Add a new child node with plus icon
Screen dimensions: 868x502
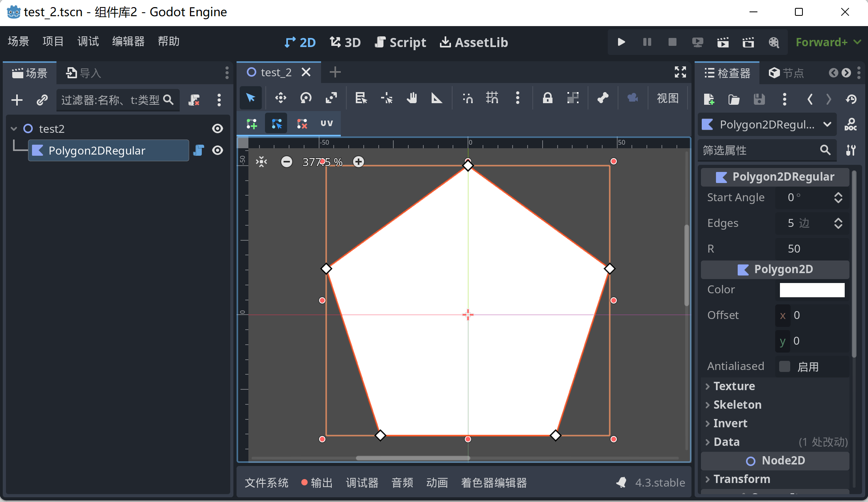pyautogui.click(x=17, y=100)
